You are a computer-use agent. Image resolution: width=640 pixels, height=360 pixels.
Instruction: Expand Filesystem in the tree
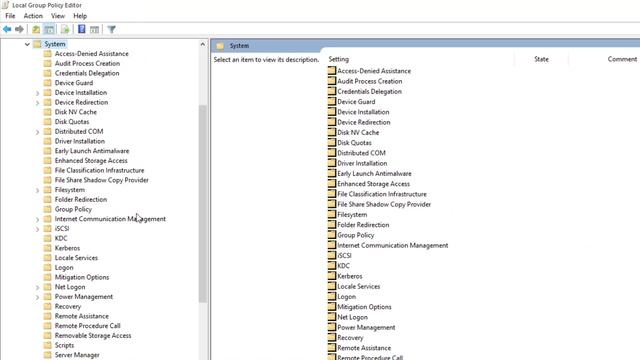[x=38, y=190]
